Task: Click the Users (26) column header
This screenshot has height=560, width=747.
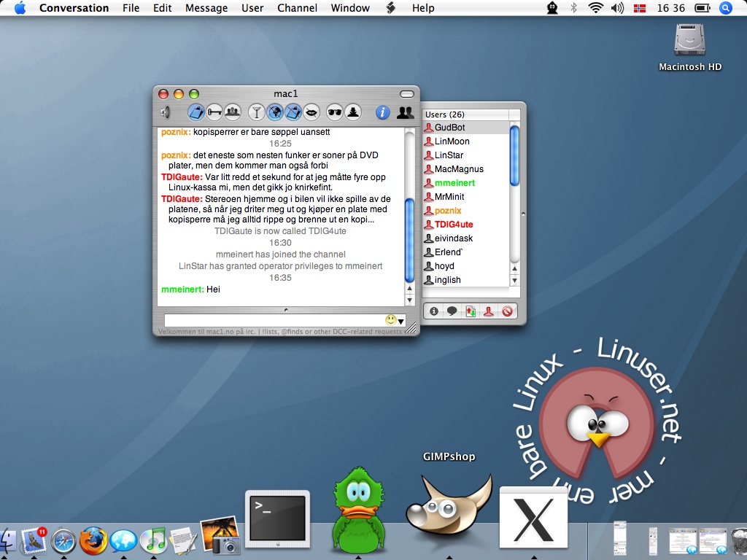Action: pyautogui.click(x=466, y=114)
